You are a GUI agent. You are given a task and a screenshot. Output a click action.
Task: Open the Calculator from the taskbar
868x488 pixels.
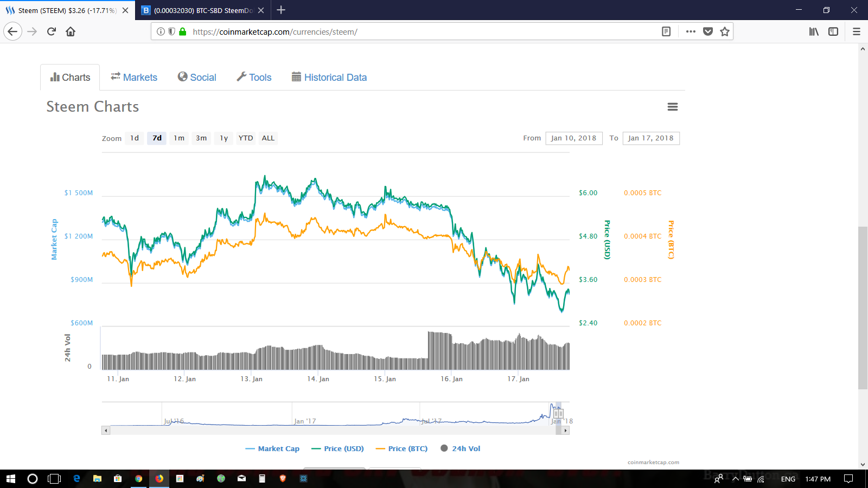[x=262, y=479]
